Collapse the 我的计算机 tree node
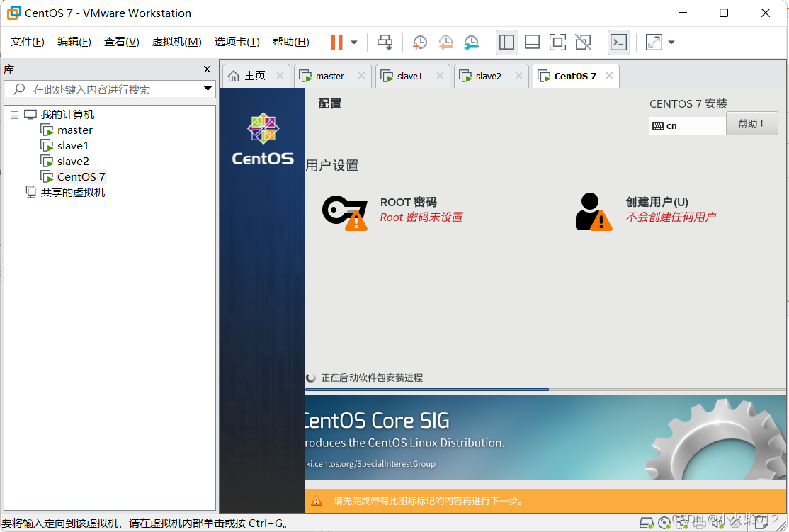 [15, 115]
